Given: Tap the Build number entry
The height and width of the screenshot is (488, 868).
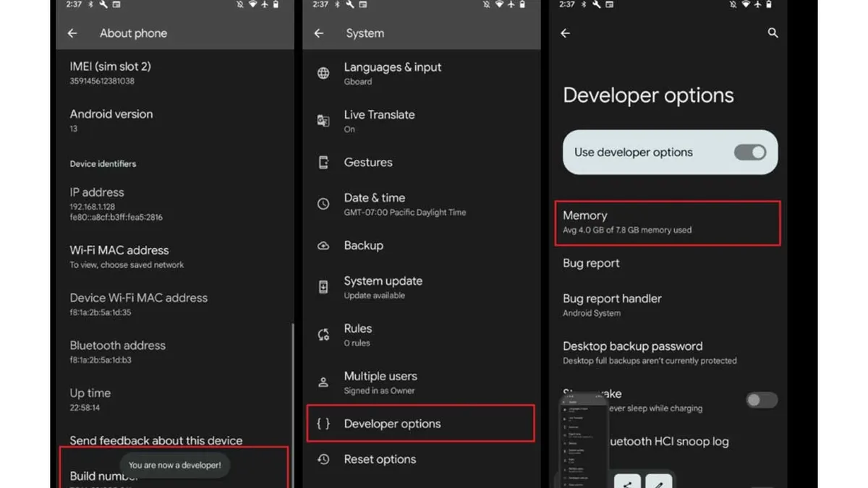Looking at the screenshot, I should tap(174, 468).
